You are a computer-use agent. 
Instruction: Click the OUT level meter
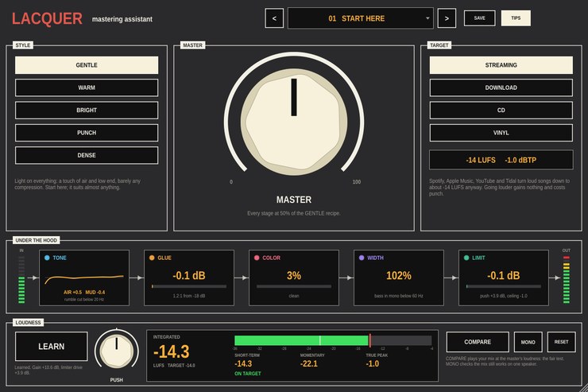567,279
